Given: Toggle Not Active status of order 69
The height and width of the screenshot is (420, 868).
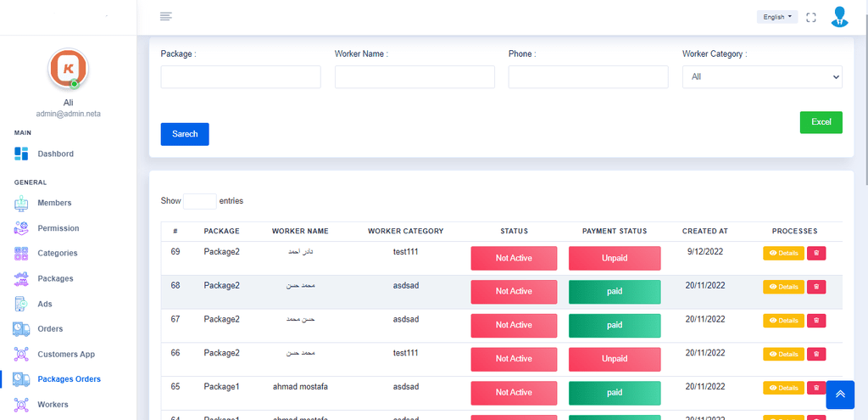Looking at the screenshot, I should pyautogui.click(x=514, y=258).
